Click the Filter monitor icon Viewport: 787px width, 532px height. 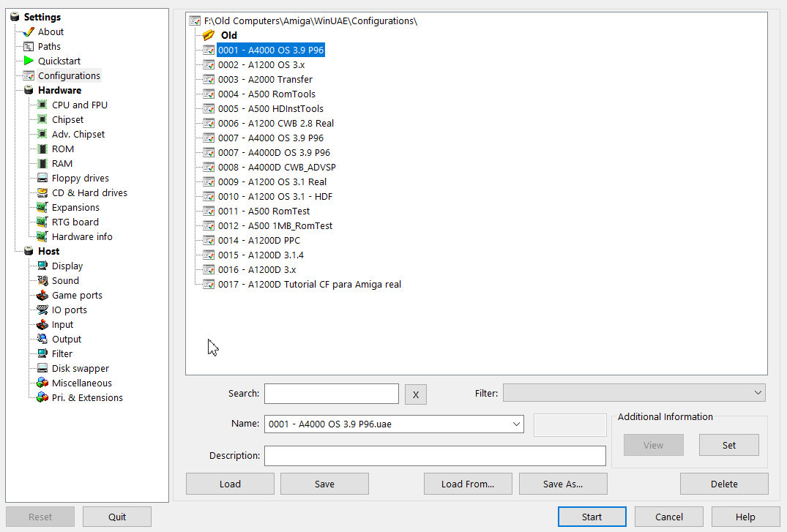click(x=42, y=354)
